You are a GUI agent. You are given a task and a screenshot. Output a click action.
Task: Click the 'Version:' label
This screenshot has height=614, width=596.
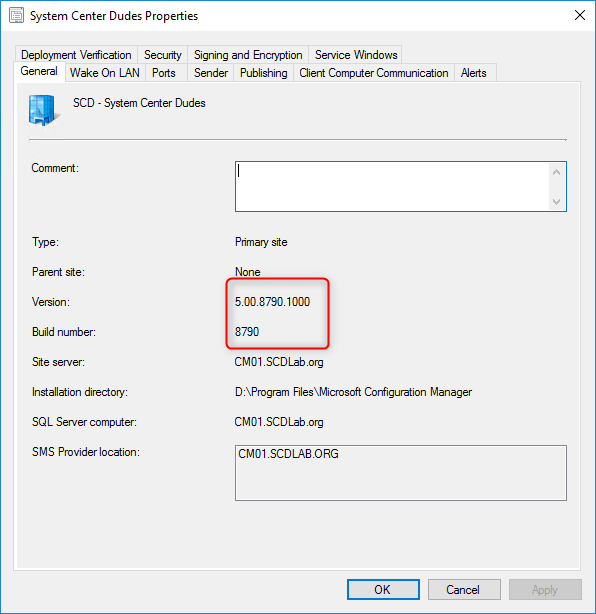(51, 302)
